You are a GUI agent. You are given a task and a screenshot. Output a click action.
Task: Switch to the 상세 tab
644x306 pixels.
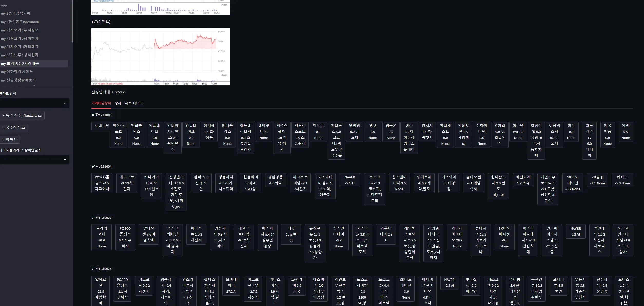[x=118, y=103]
